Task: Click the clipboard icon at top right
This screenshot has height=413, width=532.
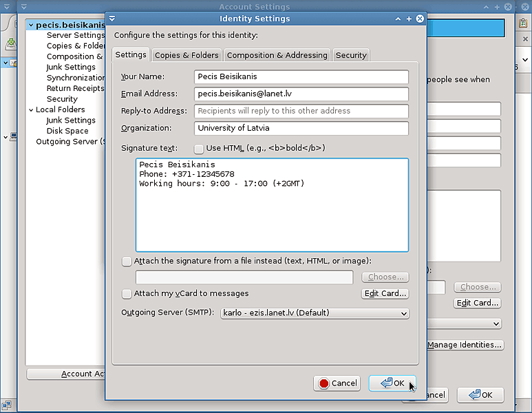Action: [x=523, y=23]
